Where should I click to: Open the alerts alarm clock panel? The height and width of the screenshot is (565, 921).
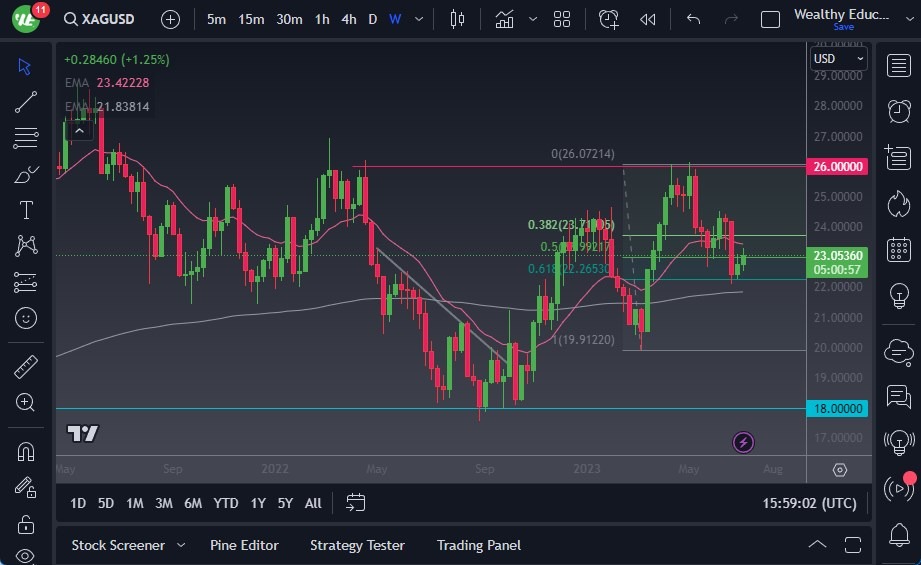coord(899,111)
